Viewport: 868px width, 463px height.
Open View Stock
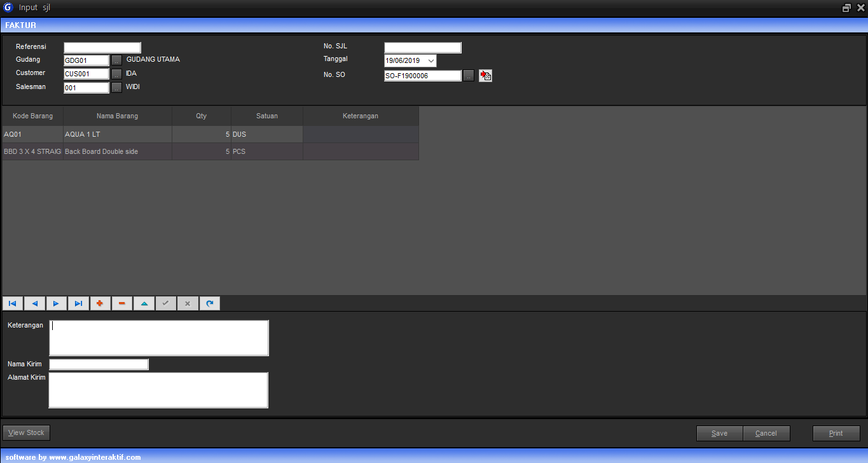(x=26, y=433)
